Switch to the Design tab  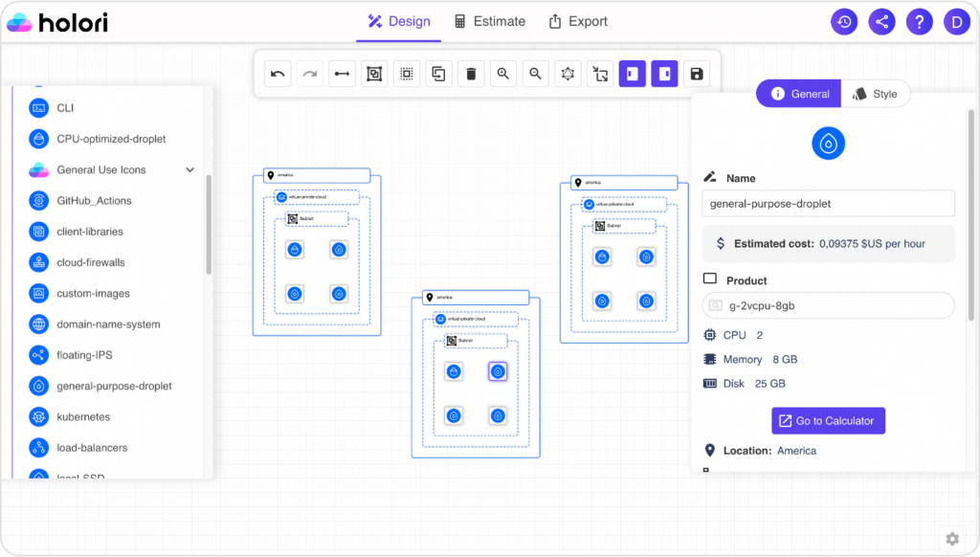point(399,21)
